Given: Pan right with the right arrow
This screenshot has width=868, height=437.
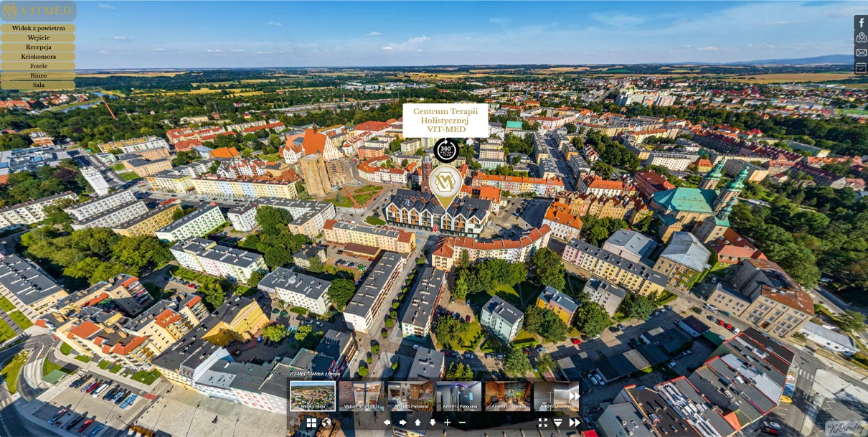Looking at the screenshot, I should tap(402, 423).
